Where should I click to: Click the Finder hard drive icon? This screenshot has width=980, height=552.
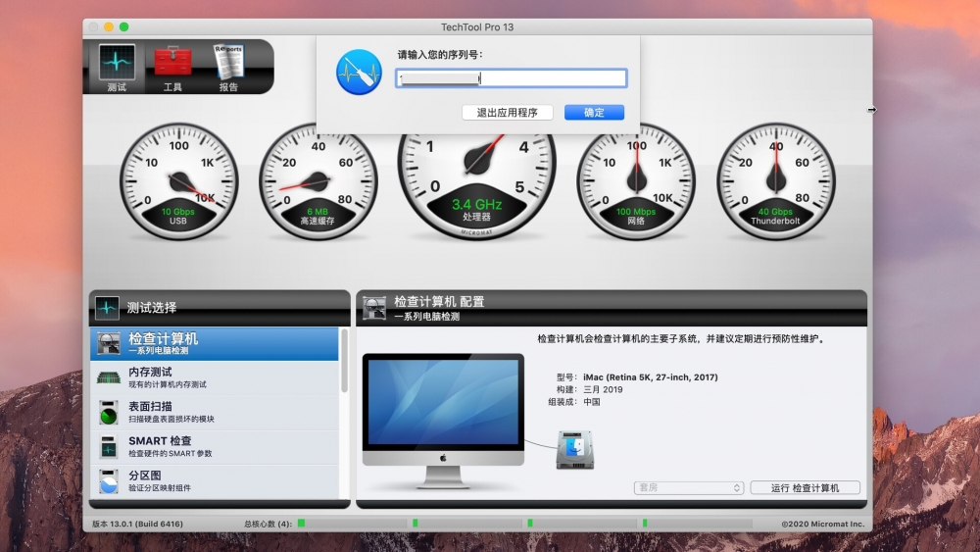click(x=575, y=449)
